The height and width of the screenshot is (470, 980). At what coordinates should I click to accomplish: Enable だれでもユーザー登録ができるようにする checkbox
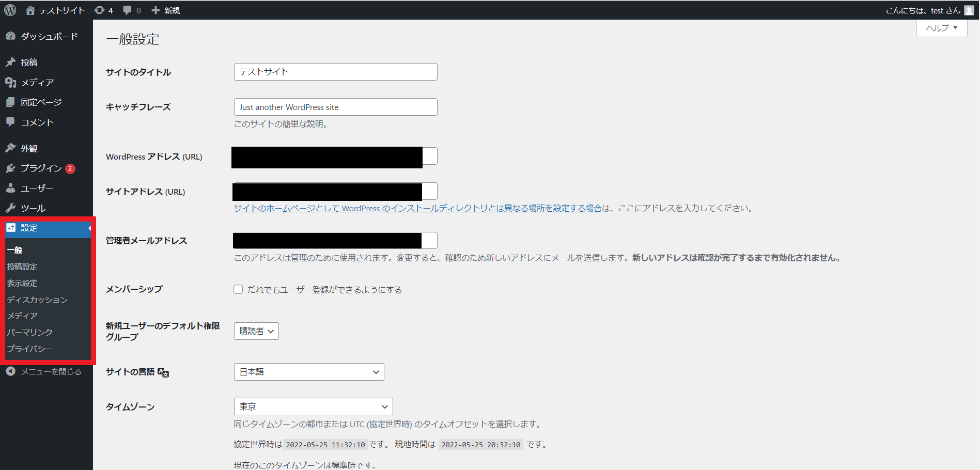[238, 290]
